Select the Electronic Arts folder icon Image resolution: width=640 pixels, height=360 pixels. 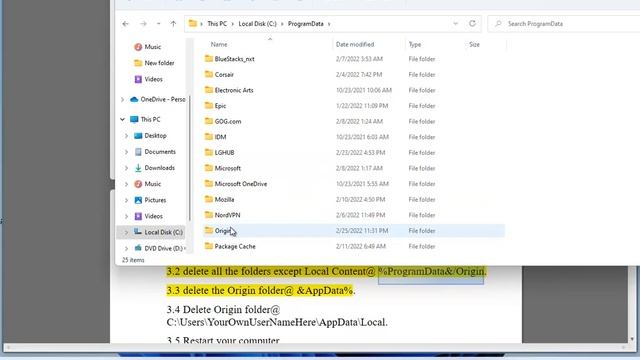209,89
